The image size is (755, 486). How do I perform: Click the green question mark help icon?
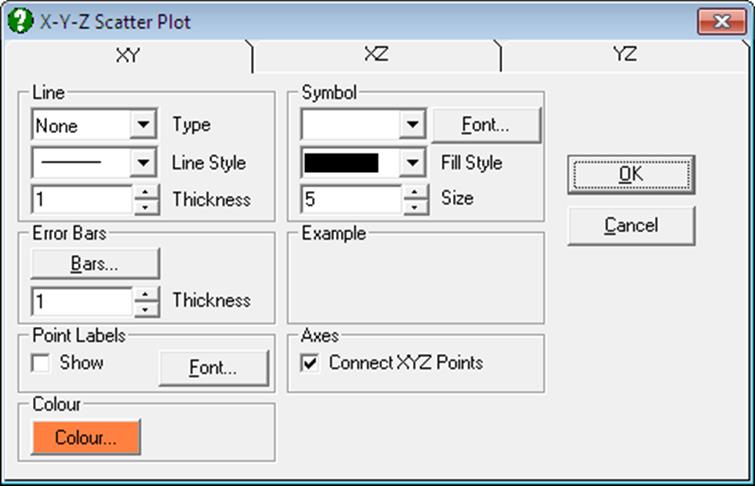pyautogui.click(x=20, y=21)
